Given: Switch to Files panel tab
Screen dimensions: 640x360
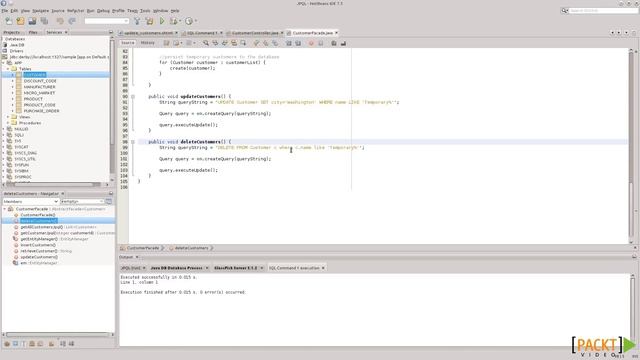Looking at the screenshot, I should [33, 32].
